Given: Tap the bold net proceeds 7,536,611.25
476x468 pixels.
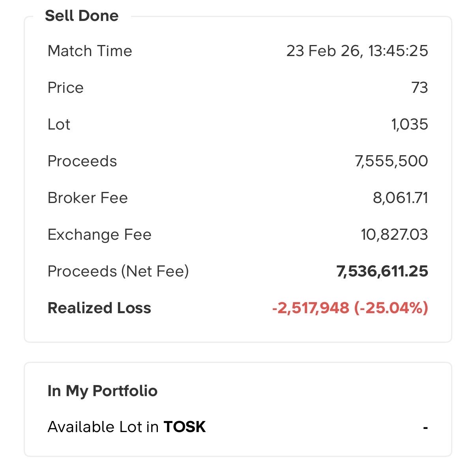Looking at the screenshot, I should click(x=382, y=271).
